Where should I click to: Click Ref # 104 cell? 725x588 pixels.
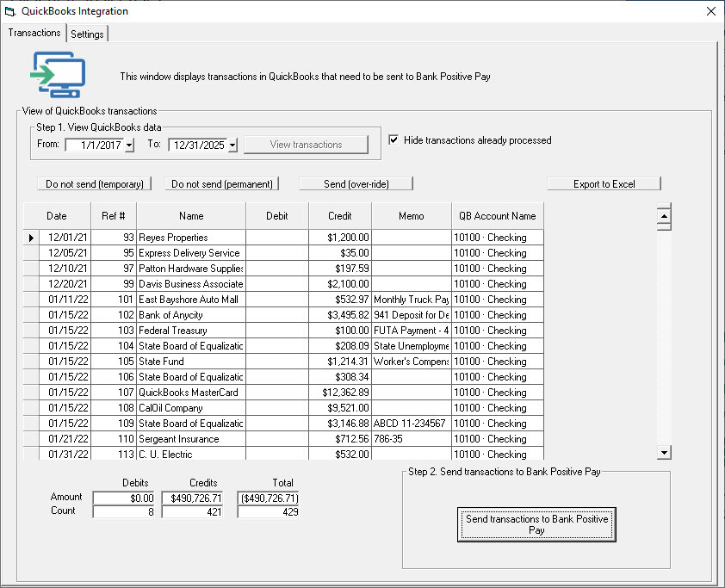pyautogui.click(x=114, y=346)
